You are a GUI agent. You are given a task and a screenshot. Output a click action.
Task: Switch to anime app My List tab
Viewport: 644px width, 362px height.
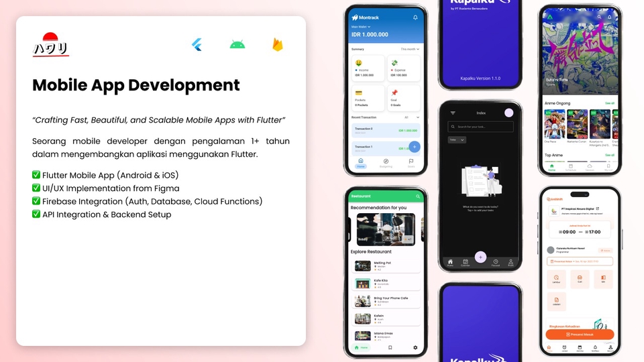point(608,168)
